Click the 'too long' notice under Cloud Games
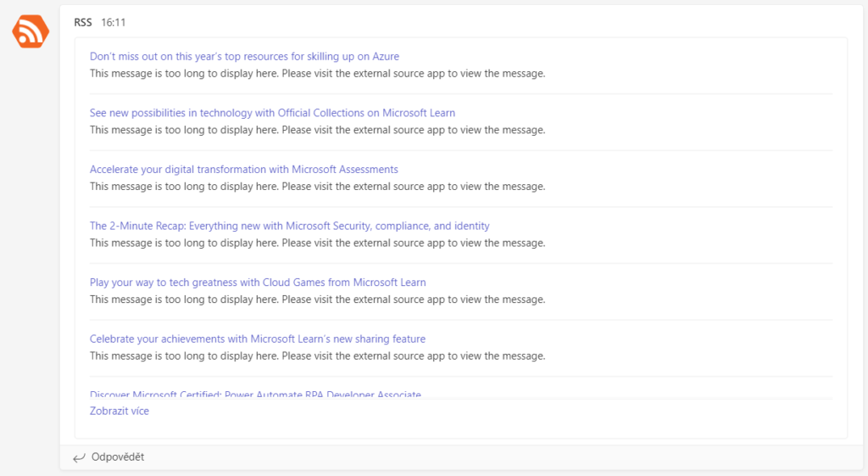The height and width of the screenshot is (476, 868). pos(317,300)
